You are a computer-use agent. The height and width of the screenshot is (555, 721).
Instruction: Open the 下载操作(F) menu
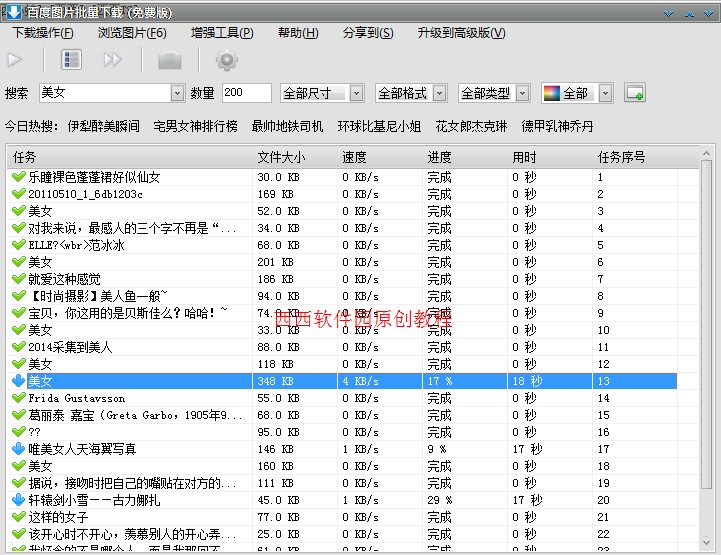(43, 33)
